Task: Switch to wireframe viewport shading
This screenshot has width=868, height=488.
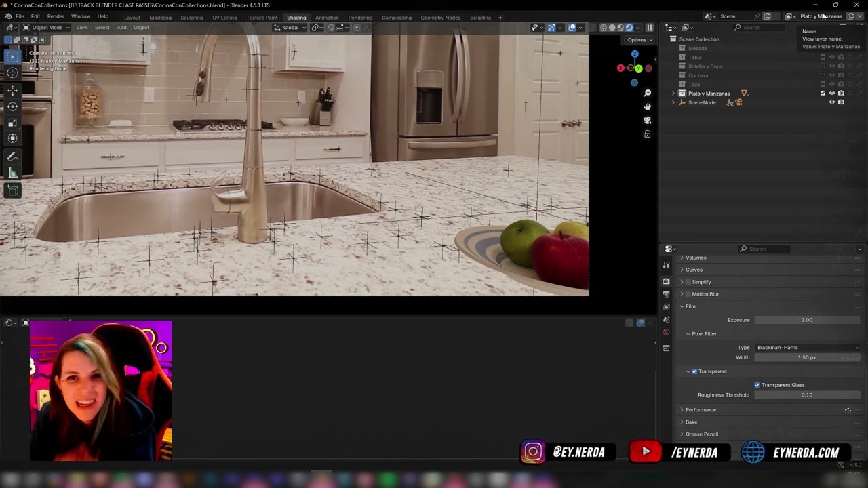Action: coord(603,28)
